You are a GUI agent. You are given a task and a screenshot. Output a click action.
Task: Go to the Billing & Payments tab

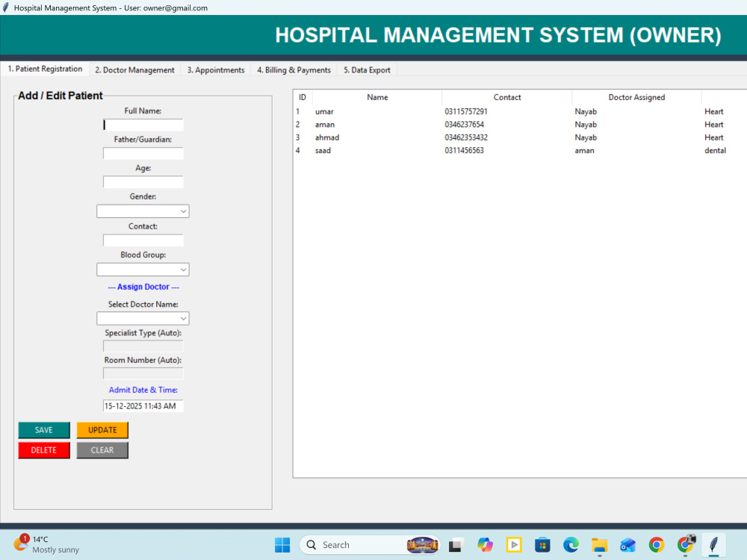coord(294,70)
